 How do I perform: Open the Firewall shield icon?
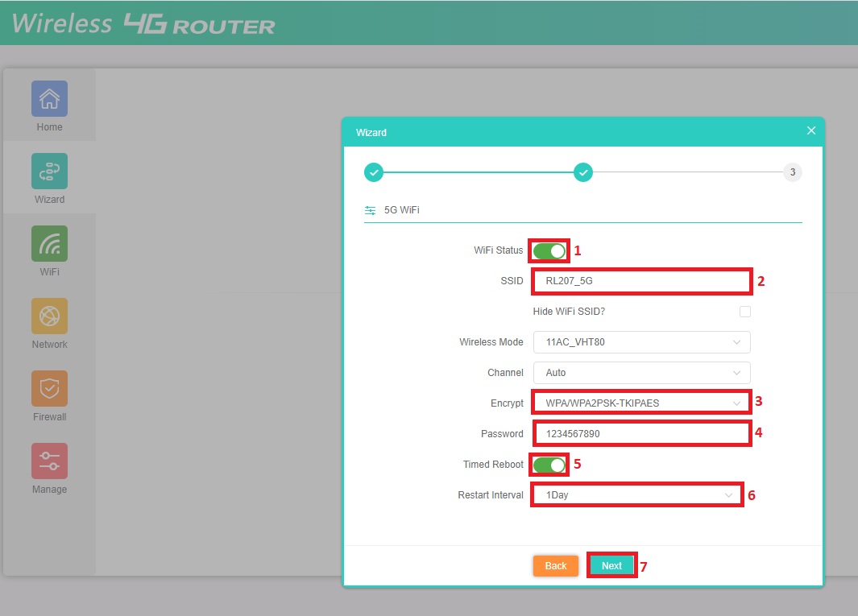point(49,389)
